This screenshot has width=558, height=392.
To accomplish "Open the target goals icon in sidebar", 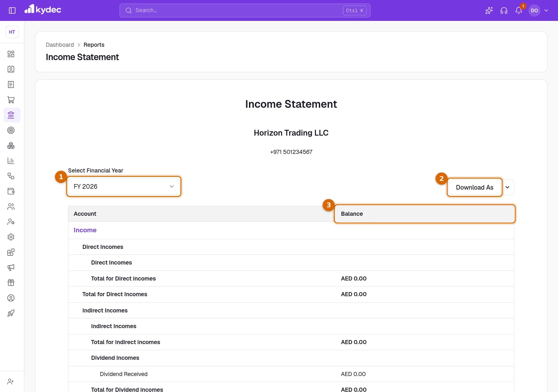I will 11,130.
